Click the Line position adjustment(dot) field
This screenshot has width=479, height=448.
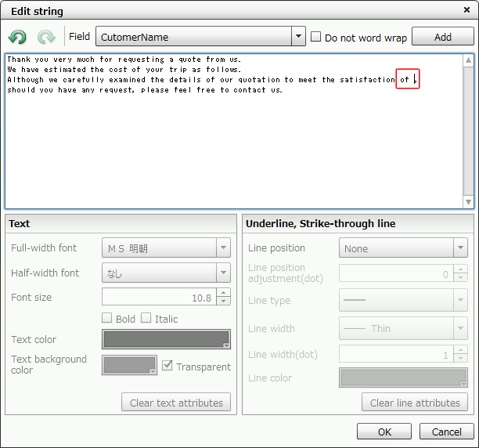tap(396, 273)
